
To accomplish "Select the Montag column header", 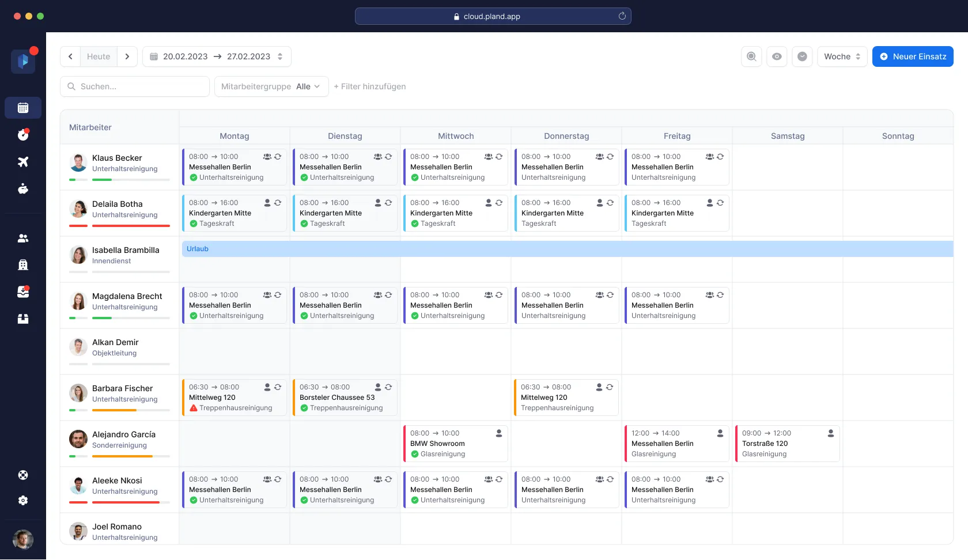I will (x=235, y=136).
